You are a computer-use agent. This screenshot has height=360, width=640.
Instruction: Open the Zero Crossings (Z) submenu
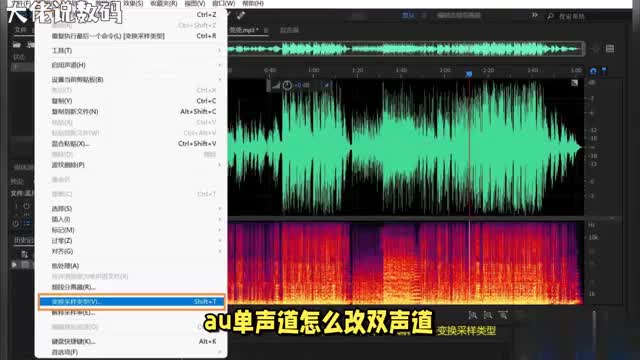point(131,240)
